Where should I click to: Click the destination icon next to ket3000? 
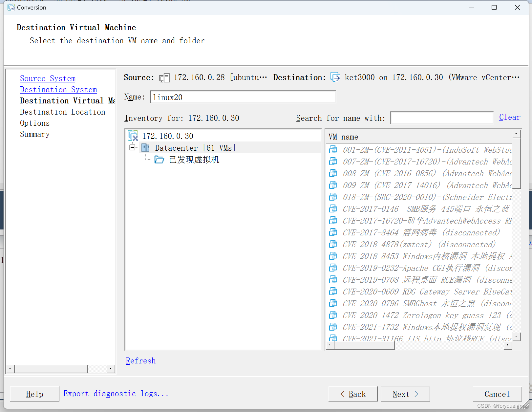pyautogui.click(x=335, y=77)
